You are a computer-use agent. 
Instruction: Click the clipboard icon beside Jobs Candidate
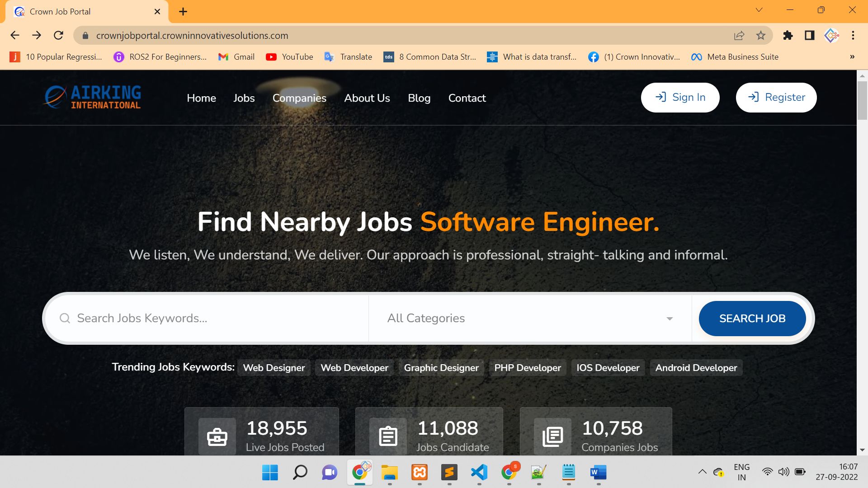388,436
